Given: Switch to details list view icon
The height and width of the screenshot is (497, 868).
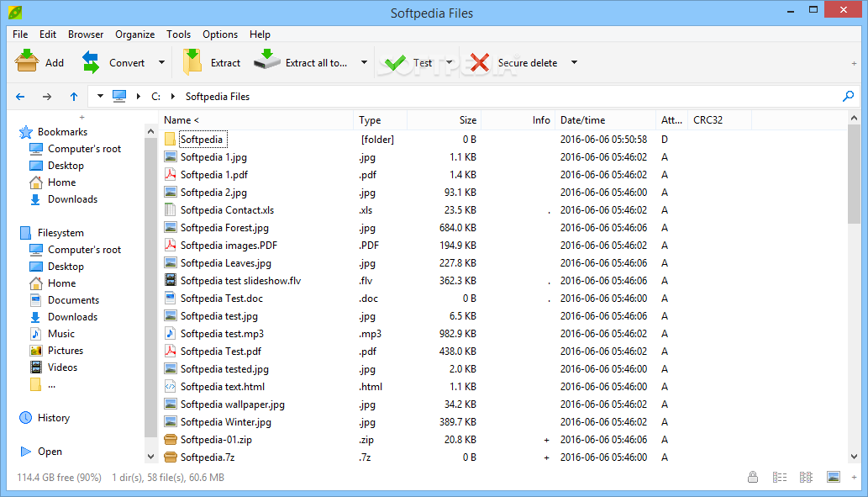Looking at the screenshot, I should point(780,477).
